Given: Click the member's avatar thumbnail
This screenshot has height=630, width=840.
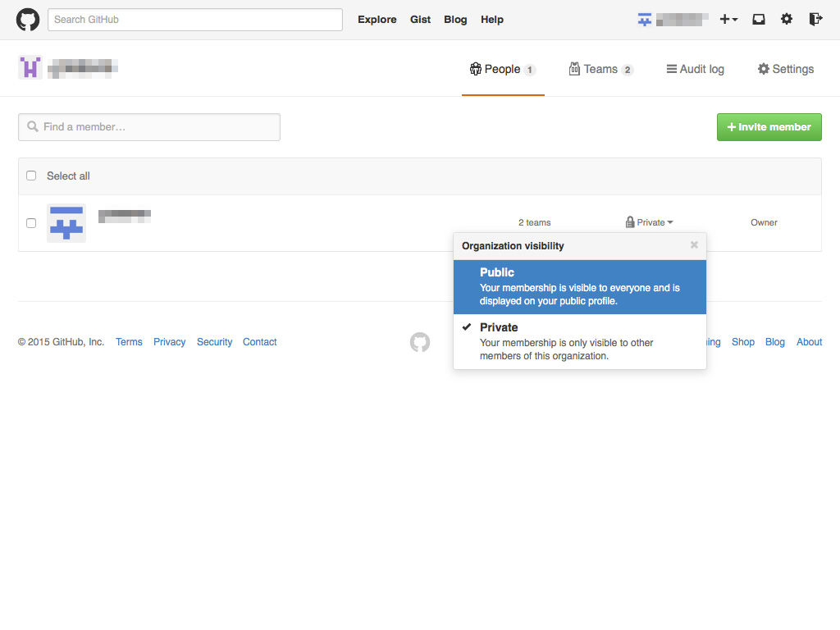Looking at the screenshot, I should 66,223.
